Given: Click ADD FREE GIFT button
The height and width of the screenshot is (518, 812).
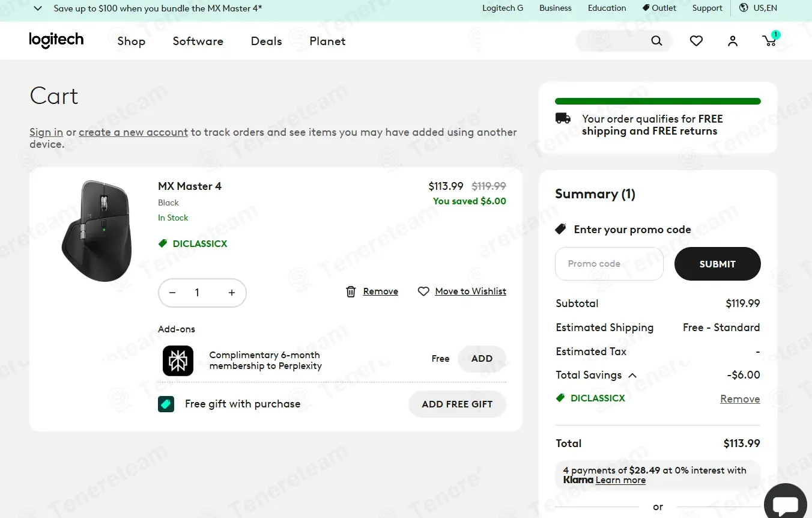Looking at the screenshot, I should pyautogui.click(x=457, y=404).
